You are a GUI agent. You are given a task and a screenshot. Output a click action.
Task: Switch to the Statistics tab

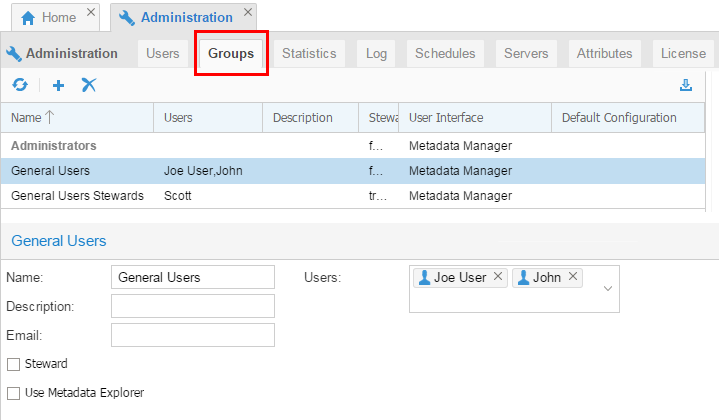tap(308, 53)
